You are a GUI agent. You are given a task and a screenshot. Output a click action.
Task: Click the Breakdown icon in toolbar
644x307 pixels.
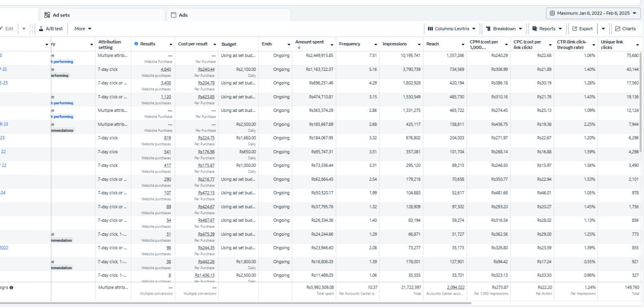tap(488, 29)
